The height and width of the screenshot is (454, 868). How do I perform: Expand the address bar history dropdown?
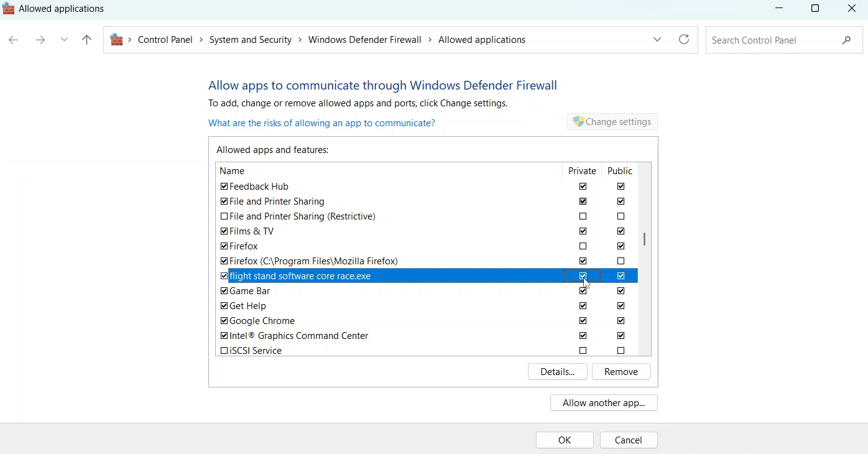point(657,40)
